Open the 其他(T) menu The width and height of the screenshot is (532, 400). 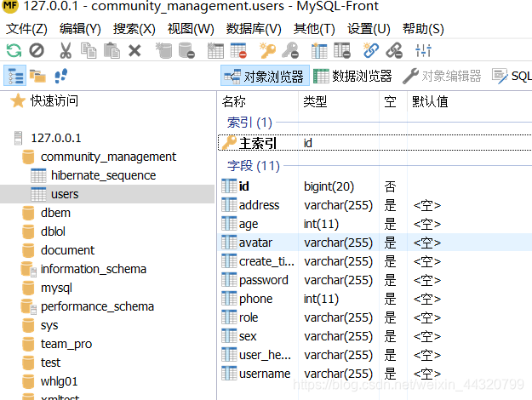tap(314, 29)
